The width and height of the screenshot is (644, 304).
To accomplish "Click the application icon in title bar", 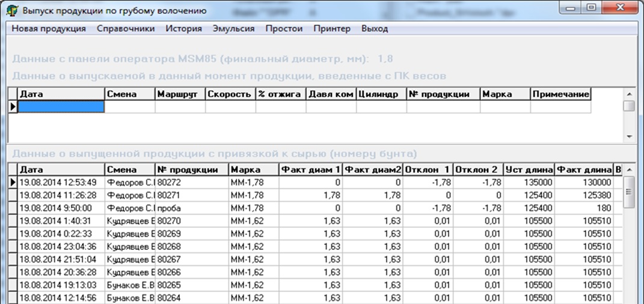I will point(13,10).
